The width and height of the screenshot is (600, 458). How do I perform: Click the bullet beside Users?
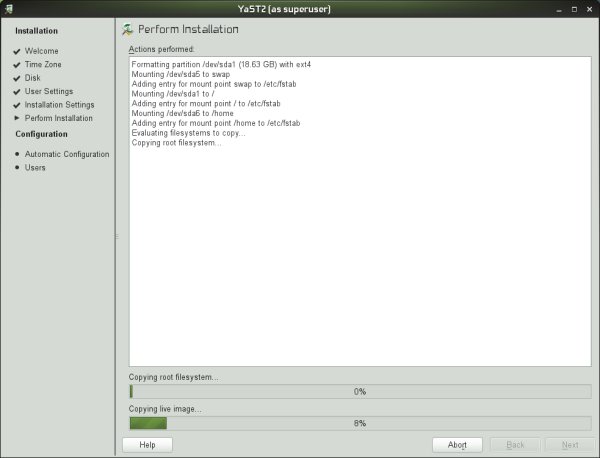coord(17,167)
